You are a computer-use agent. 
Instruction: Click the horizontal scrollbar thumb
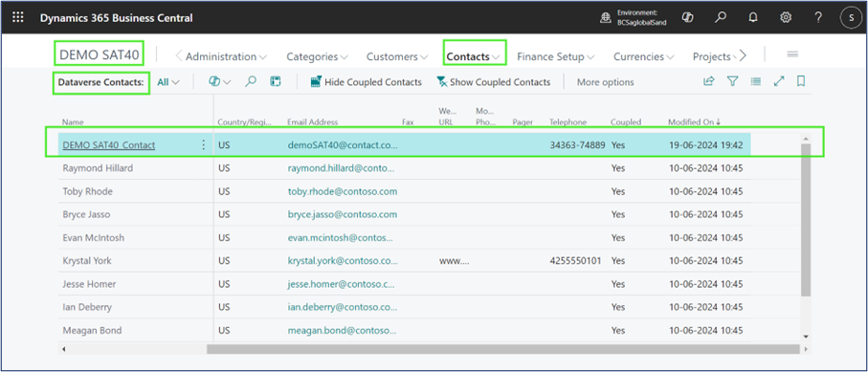click(503, 349)
